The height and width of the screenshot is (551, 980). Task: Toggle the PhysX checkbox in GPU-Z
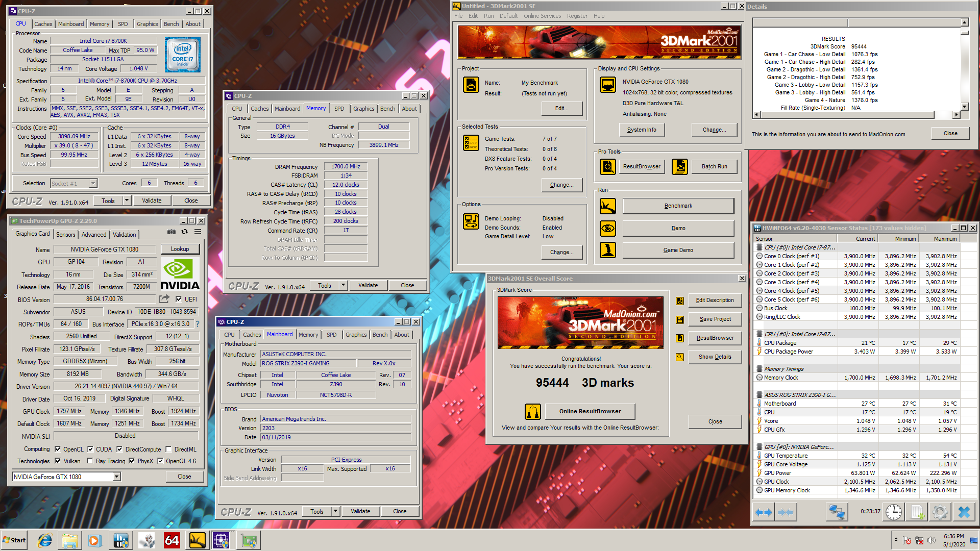click(x=132, y=461)
